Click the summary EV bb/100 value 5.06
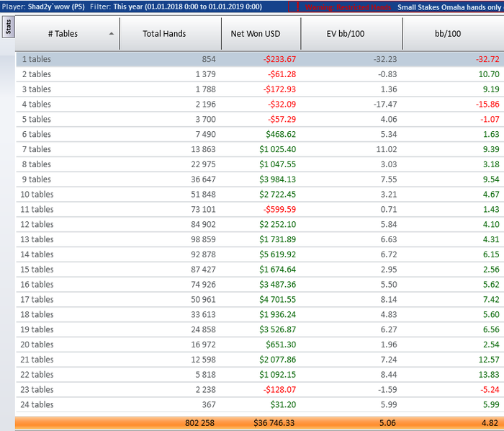This screenshot has height=431, width=504. [387, 422]
